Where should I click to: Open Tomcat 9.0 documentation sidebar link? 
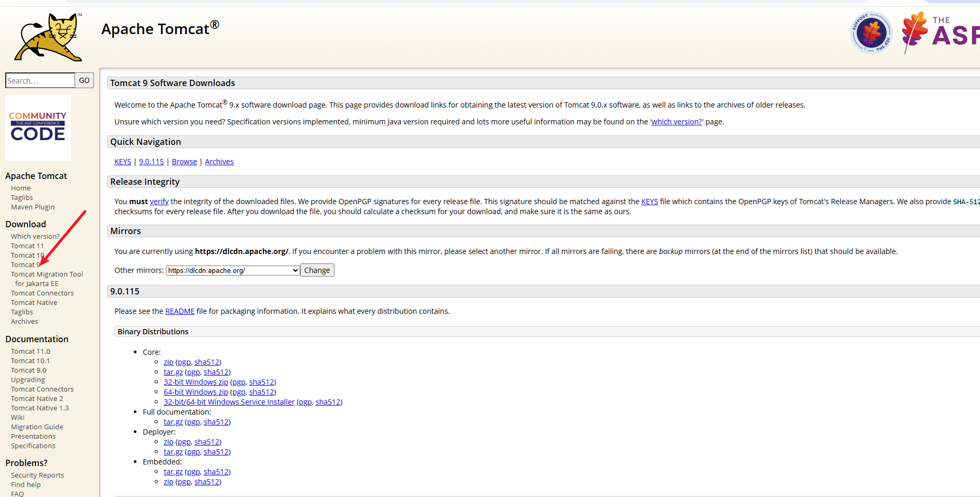tap(28, 370)
